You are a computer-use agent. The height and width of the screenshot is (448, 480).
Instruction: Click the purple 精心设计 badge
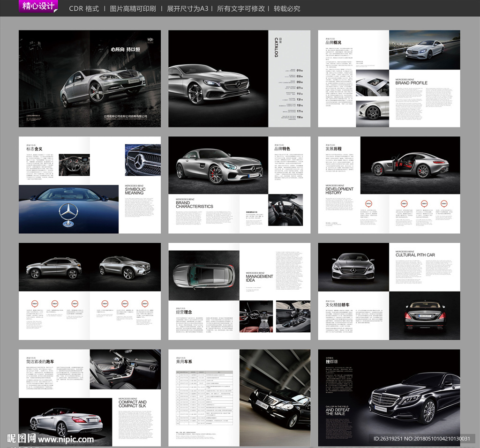pos(38,6)
